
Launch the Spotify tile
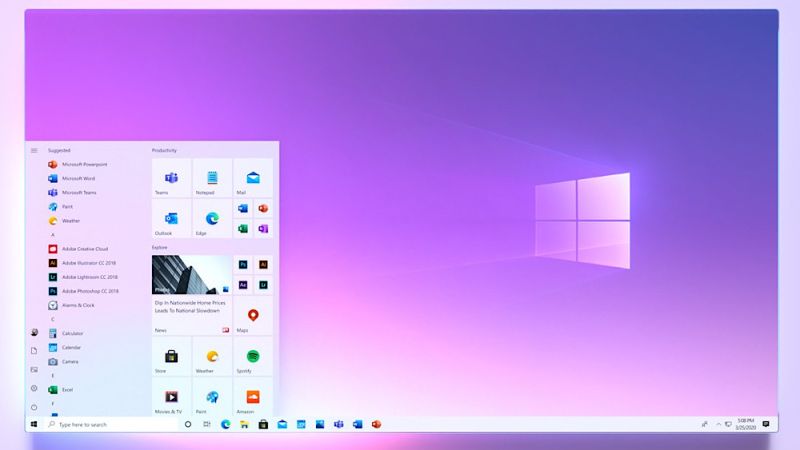[x=253, y=356]
